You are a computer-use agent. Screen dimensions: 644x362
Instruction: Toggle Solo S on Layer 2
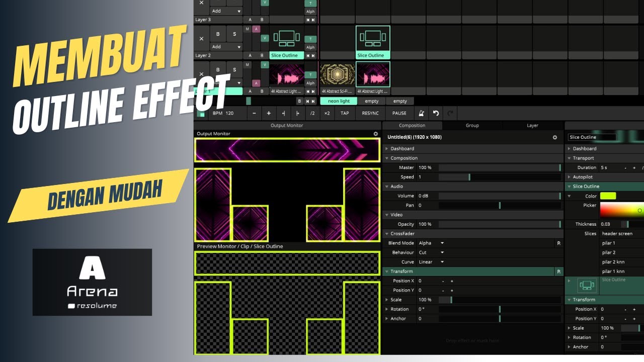pos(234,34)
